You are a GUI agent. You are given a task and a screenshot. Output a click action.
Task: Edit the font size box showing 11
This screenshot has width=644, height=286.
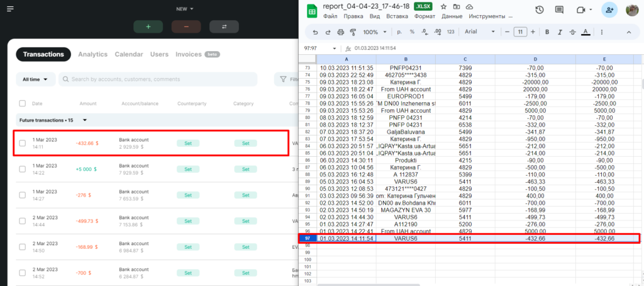click(x=520, y=31)
